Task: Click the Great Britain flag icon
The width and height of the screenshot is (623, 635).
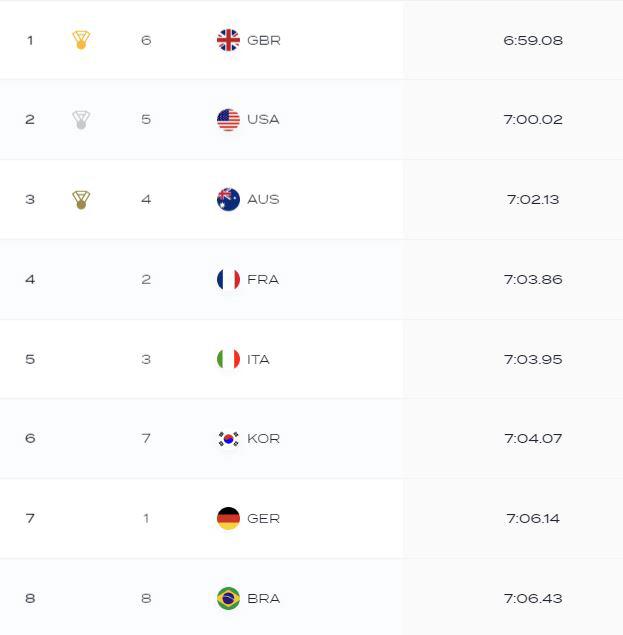Action: pyautogui.click(x=228, y=40)
